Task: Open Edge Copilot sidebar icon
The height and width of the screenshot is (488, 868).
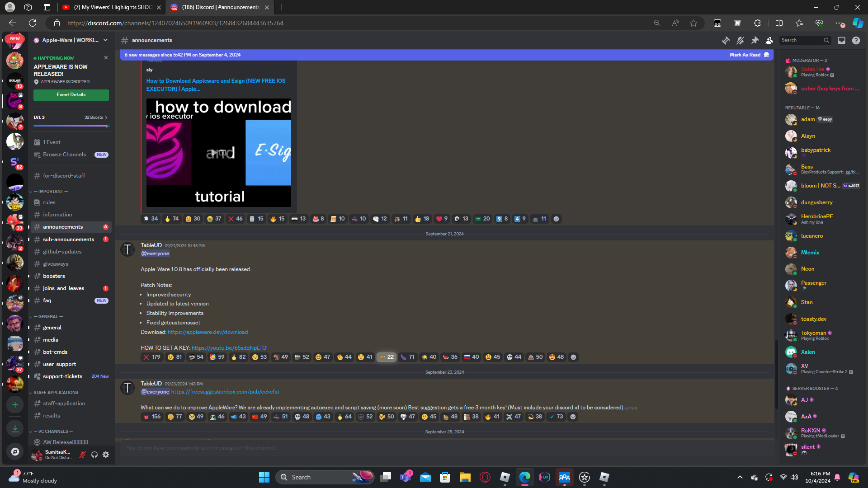Action: click(x=858, y=23)
